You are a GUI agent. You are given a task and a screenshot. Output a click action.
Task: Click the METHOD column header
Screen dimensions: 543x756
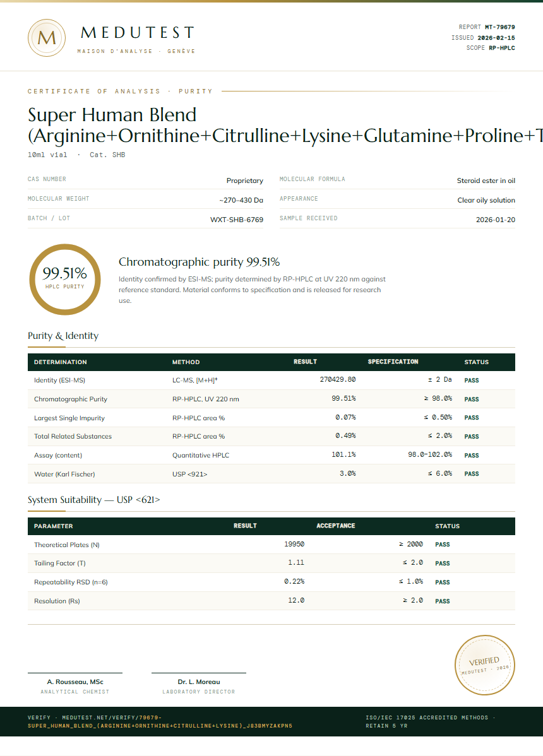click(x=186, y=362)
